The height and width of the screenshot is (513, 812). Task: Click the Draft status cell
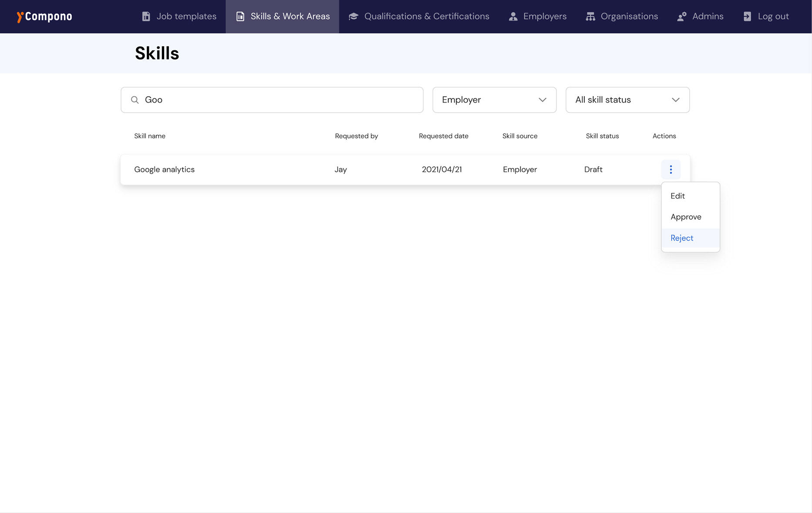[x=593, y=170]
